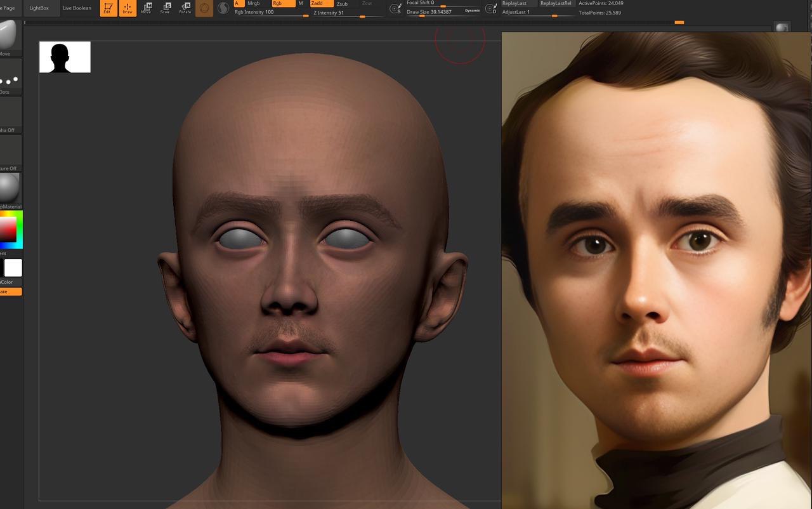Activate the Scale tool
812x509 pixels.
coord(166,8)
